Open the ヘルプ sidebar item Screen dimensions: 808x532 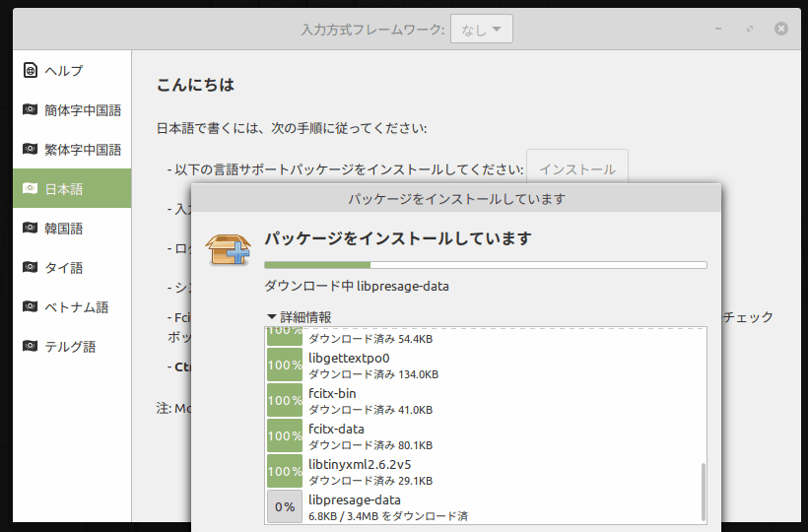pyautogui.click(x=72, y=70)
